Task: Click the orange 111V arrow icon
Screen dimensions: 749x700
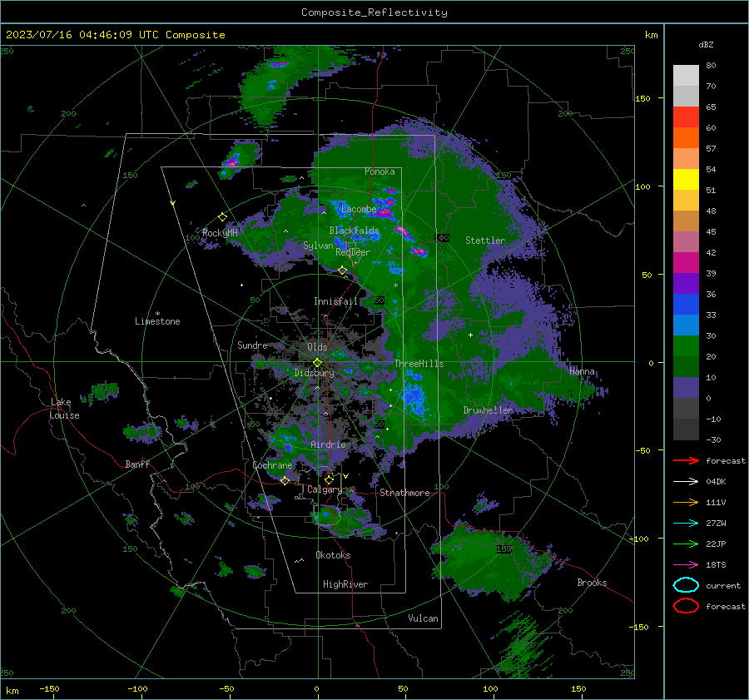Action: [686, 502]
